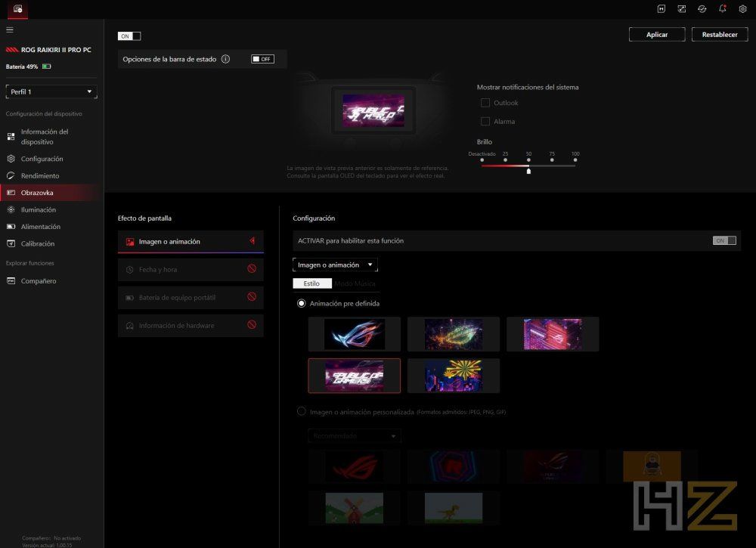Image resolution: width=756 pixels, height=548 pixels.
Task: Switch to the Modo Música tab
Action: (355, 283)
